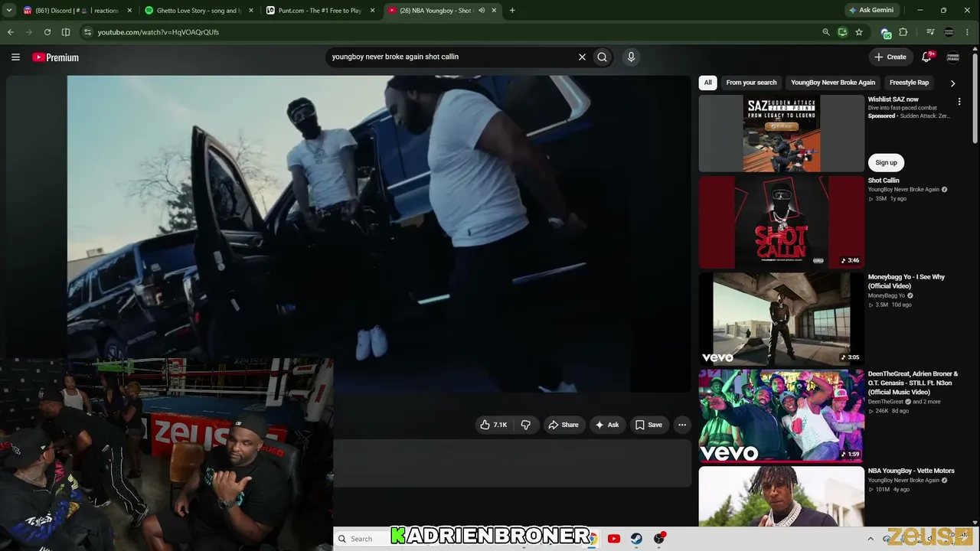Select the Freestyle Rap chip

pyautogui.click(x=909, y=83)
